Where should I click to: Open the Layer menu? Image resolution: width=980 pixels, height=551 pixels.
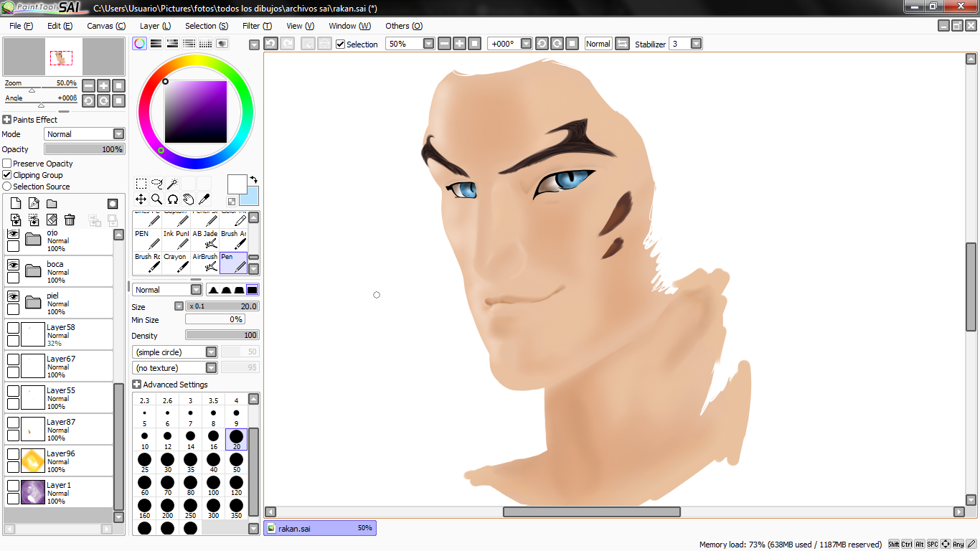pos(155,26)
